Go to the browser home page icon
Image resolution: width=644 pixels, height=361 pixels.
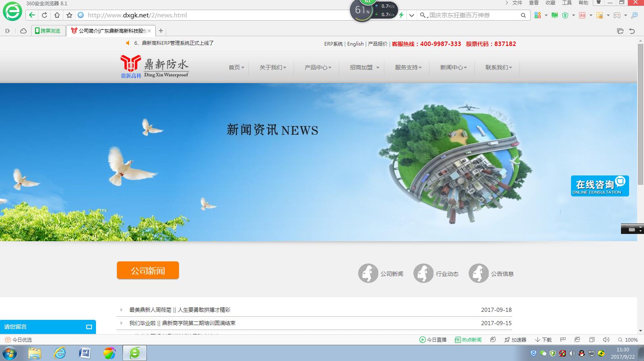click(x=57, y=15)
